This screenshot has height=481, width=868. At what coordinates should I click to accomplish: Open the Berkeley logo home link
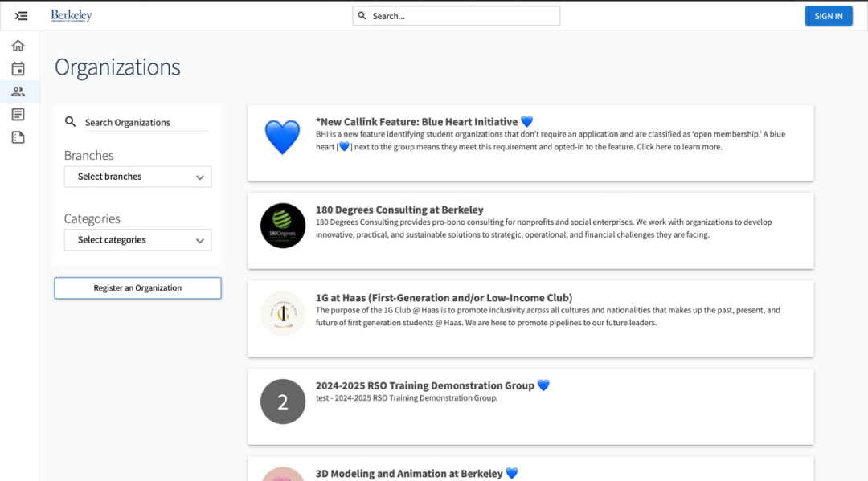pos(72,15)
